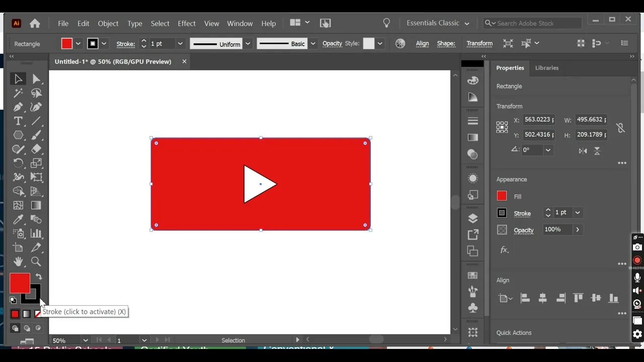Viewport: 644px width, 362px height.
Task: Select the Type tool
Action: click(x=18, y=121)
